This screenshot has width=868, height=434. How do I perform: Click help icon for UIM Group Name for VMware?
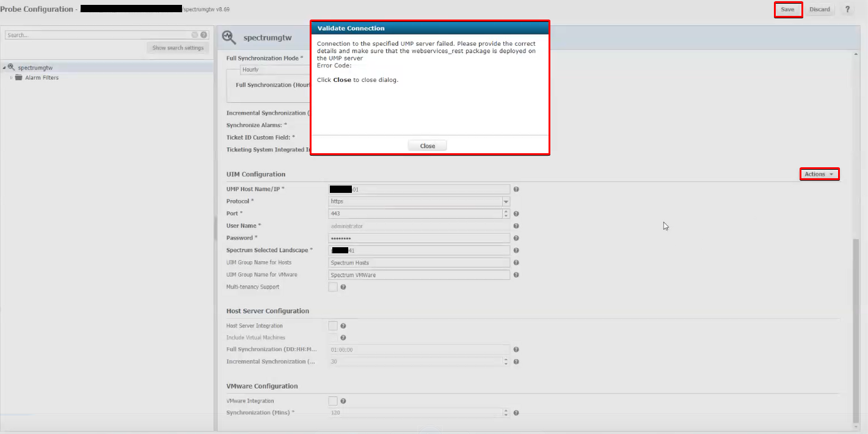point(516,275)
